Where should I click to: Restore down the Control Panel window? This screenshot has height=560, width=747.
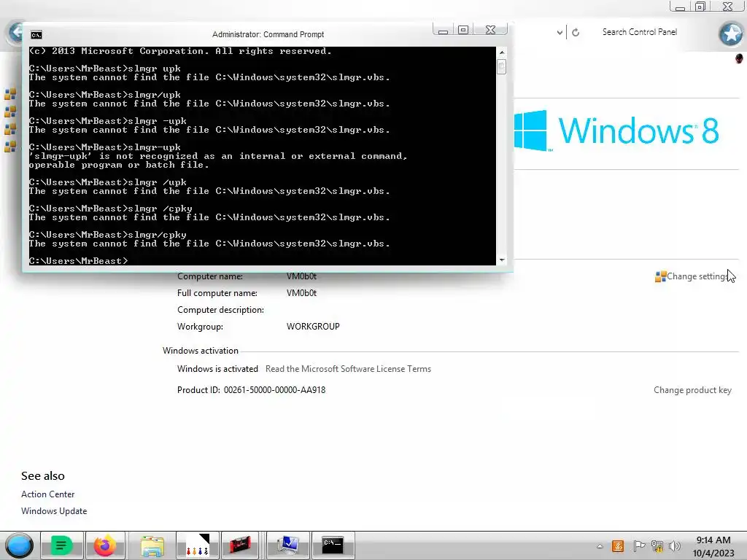(700, 6)
